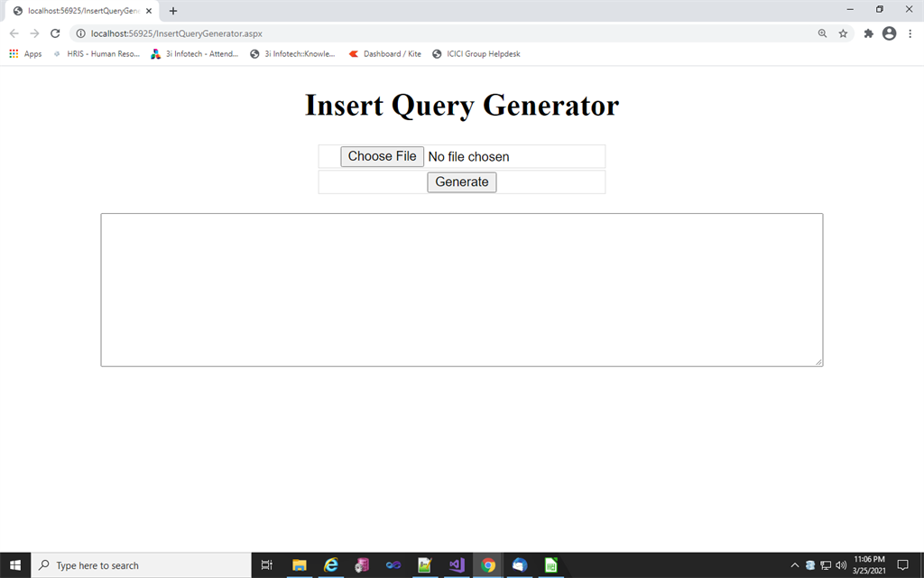
Task: Open the Chrome extensions puzzle icon
Action: [867, 33]
